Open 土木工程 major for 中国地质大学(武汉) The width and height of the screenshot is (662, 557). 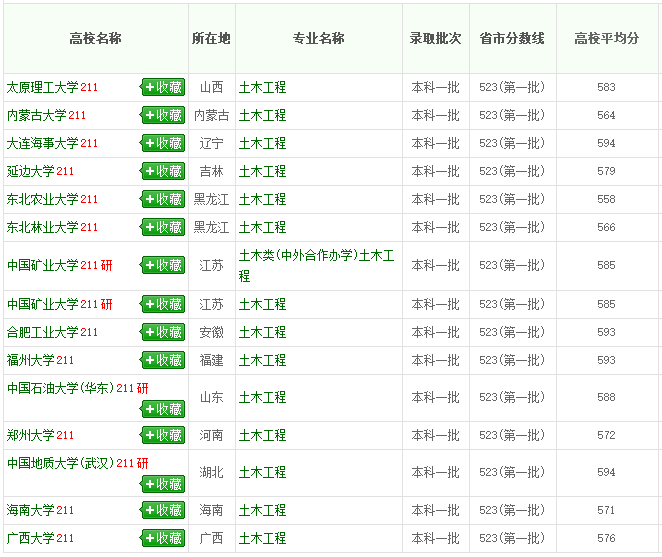tap(262, 472)
